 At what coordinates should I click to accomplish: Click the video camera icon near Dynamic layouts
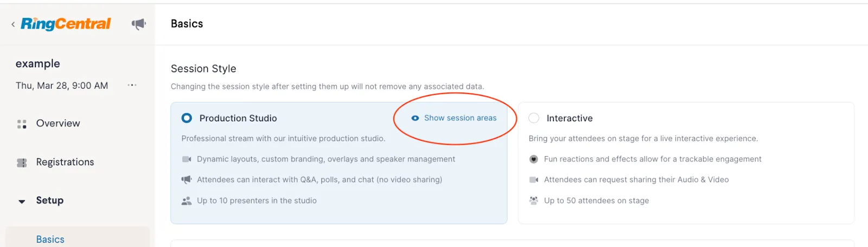click(187, 159)
